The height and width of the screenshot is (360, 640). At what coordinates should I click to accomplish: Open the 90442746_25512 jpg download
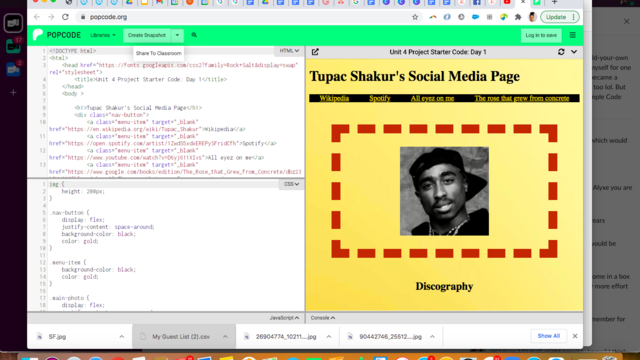390,336
